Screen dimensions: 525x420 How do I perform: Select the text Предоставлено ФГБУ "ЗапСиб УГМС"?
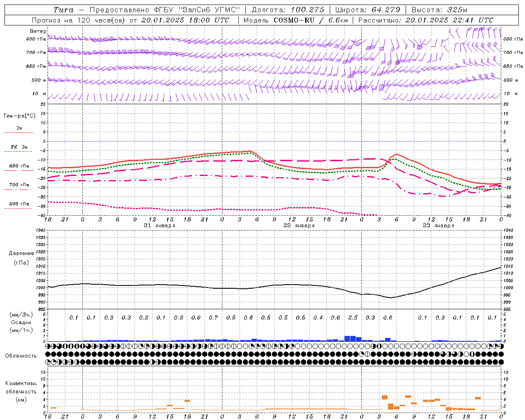(x=164, y=10)
